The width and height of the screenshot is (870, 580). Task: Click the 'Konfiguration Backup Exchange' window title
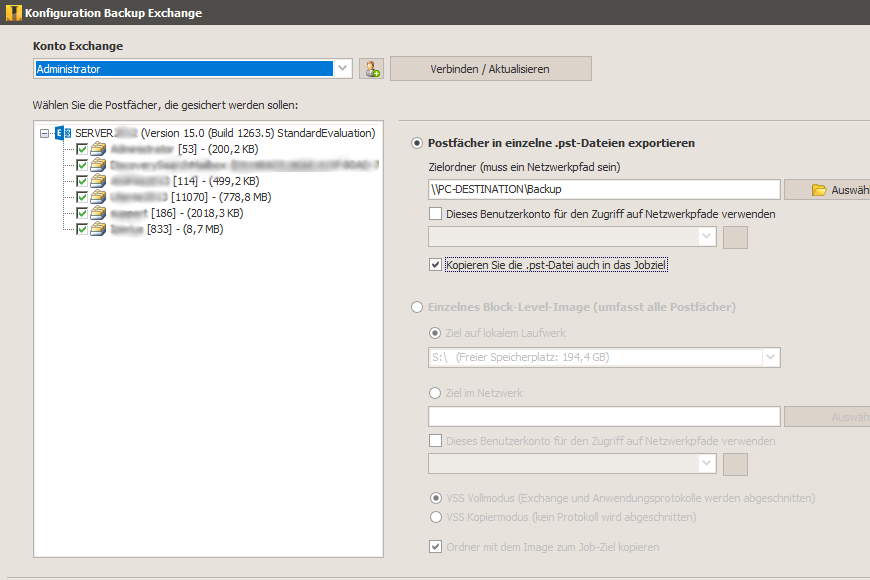113,13
